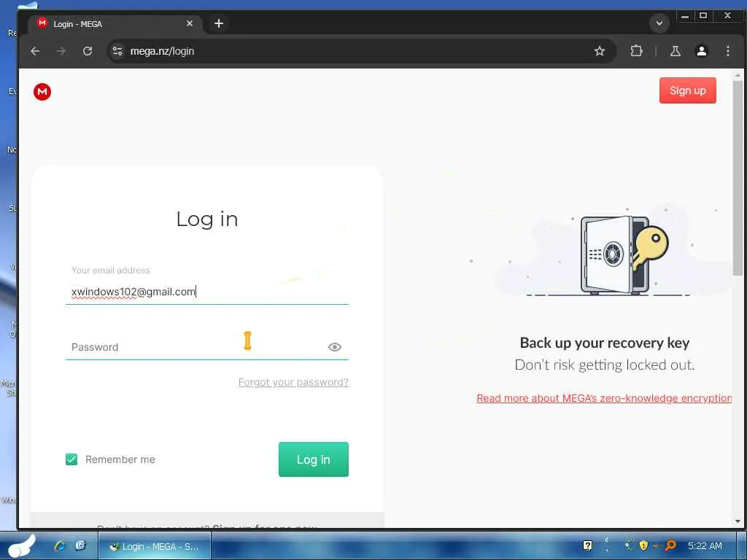The image size is (747, 560).
Task: Click the email address input field
Action: (x=206, y=292)
